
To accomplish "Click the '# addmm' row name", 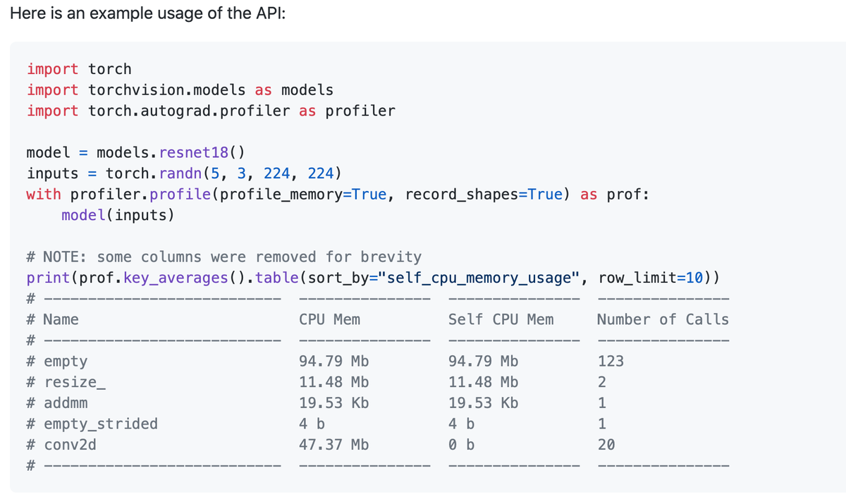I will pos(57,403).
